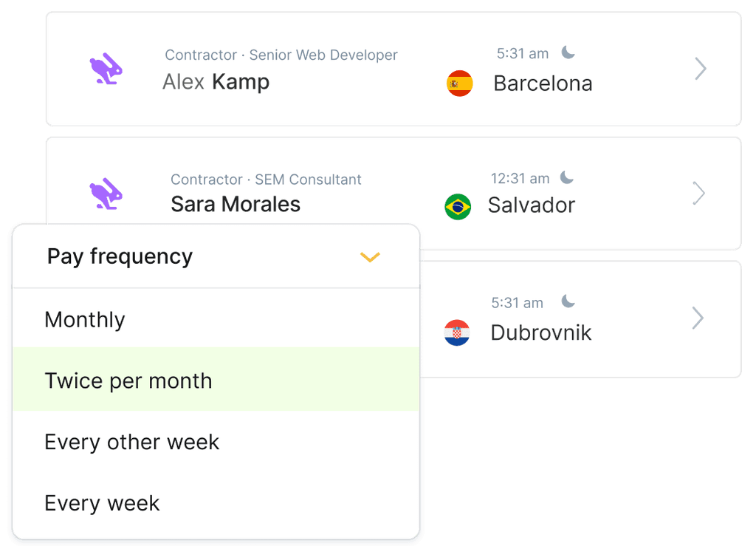Screen dimensions: 756x546
Task: Click the purple rabbit icon beside Sara Morales
Action: (x=106, y=194)
